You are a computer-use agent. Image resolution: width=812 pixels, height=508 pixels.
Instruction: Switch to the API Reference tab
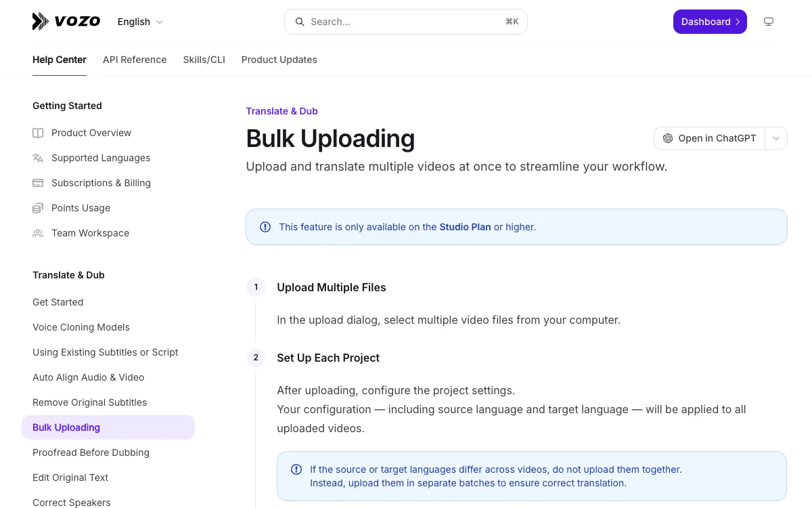[x=135, y=60]
